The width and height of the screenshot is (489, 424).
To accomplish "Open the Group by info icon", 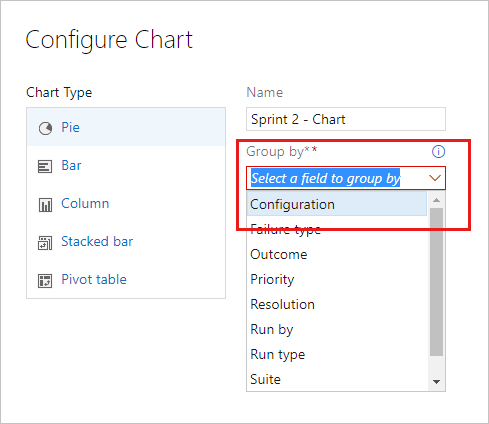I will tap(438, 151).
